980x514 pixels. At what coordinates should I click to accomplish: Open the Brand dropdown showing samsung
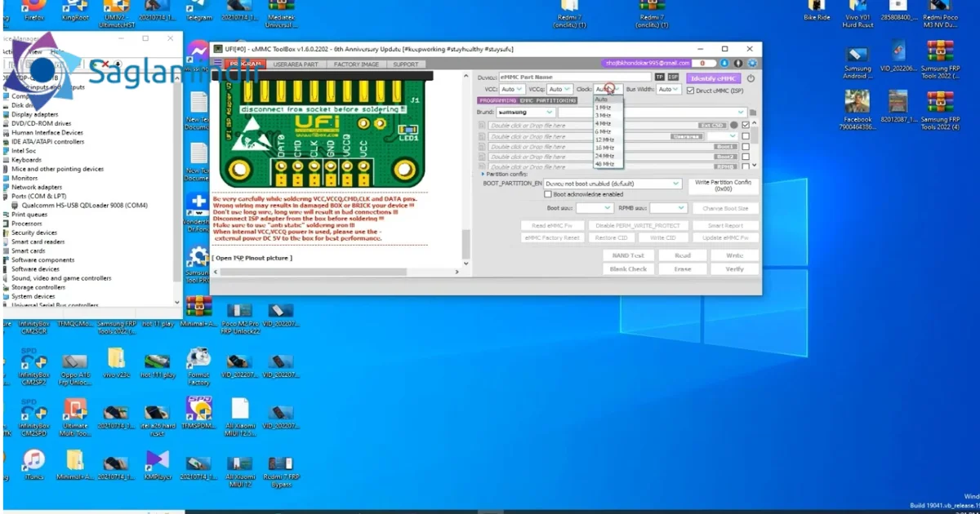[x=526, y=112]
